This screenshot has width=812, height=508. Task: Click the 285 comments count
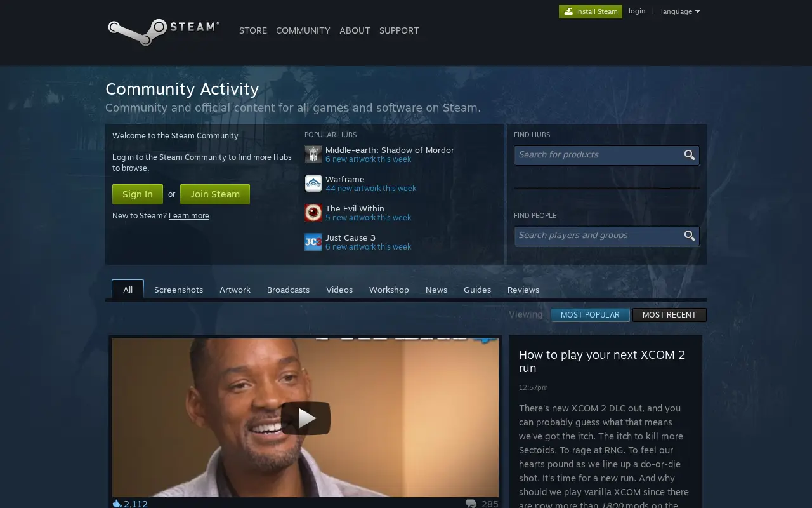[490, 504]
